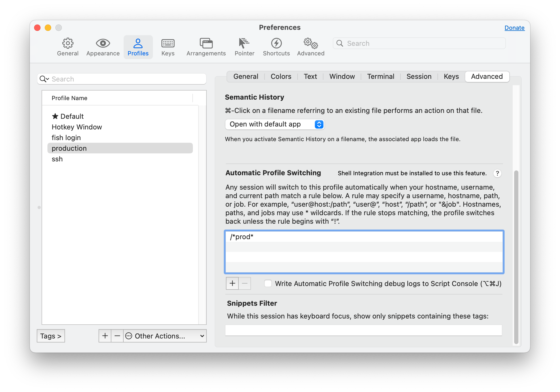
Task: Select the ssh profile in list
Action: click(57, 159)
